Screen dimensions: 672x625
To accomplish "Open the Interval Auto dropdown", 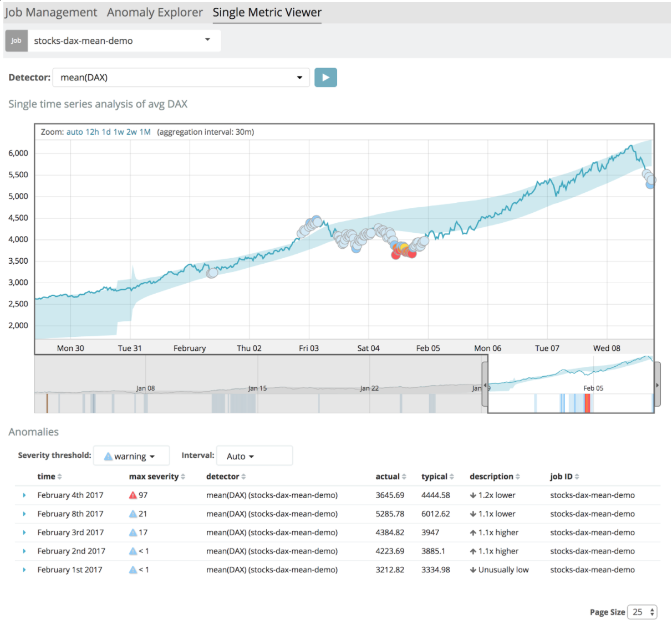I will point(254,456).
